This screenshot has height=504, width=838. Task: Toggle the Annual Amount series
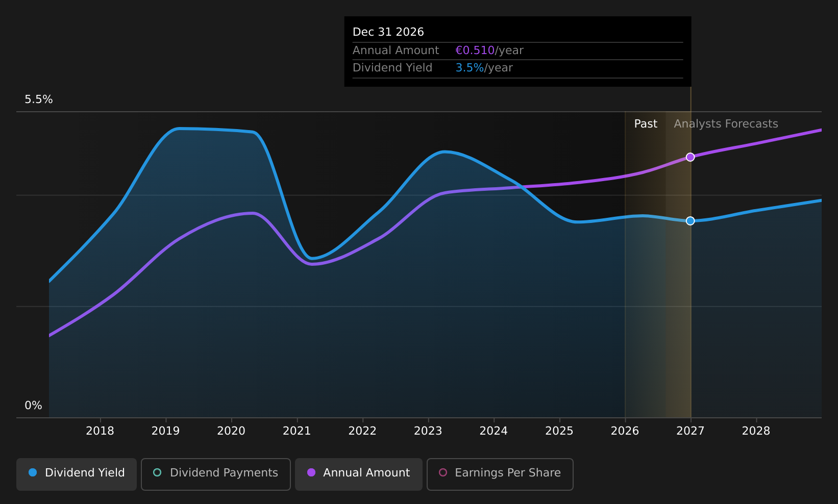pyautogui.click(x=359, y=474)
